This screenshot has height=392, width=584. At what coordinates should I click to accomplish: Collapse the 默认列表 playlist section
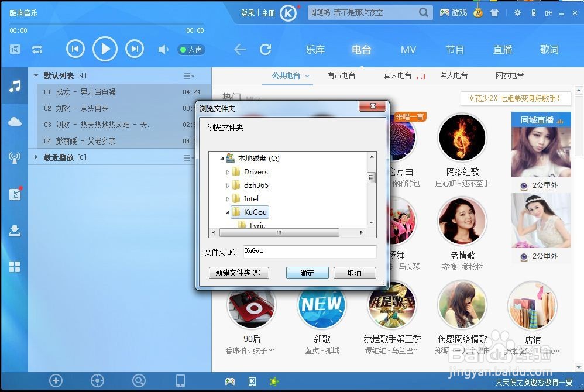click(x=36, y=75)
